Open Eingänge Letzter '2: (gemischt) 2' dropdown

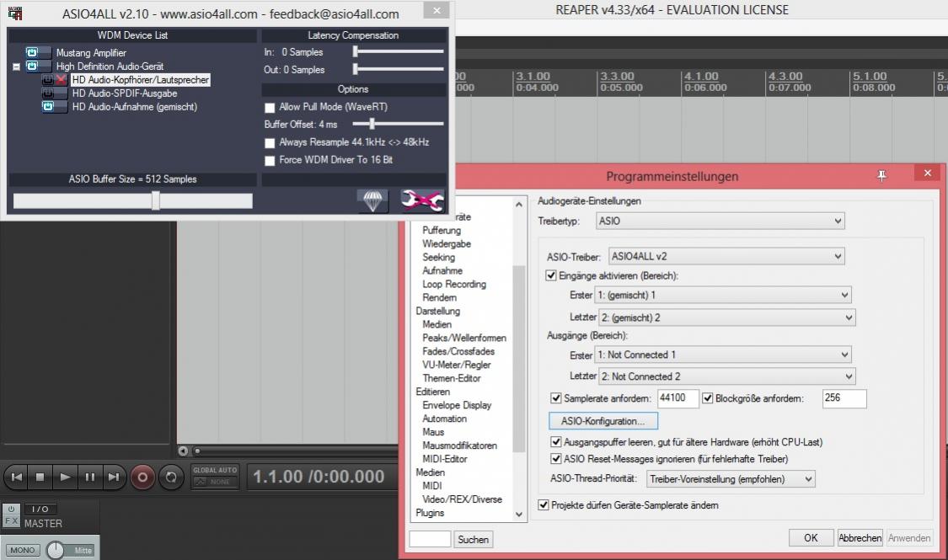(x=726, y=317)
